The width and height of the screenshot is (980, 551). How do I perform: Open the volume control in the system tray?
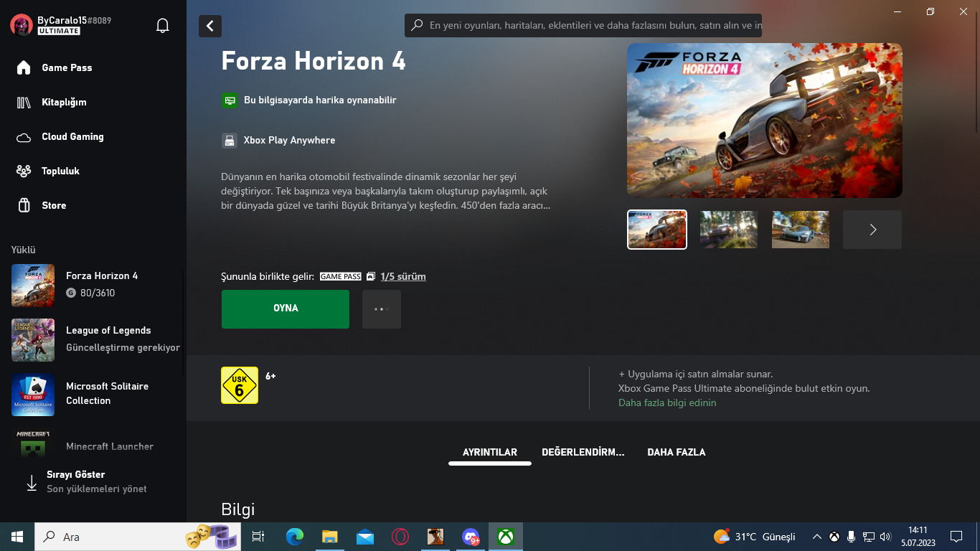click(x=885, y=537)
